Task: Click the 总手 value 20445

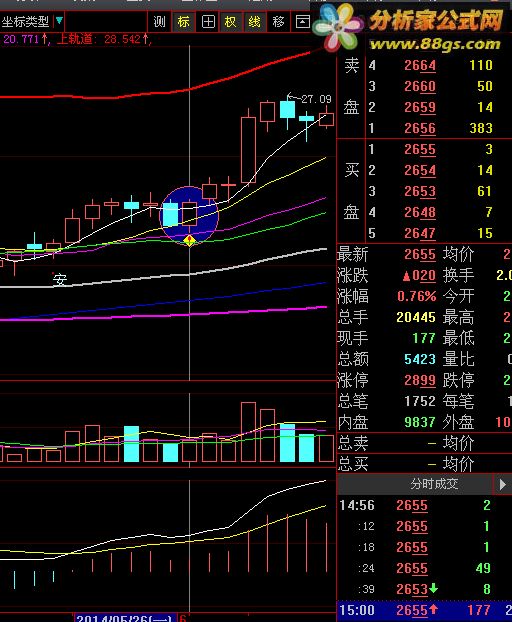Action: pyautogui.click(x=416, y=318)
